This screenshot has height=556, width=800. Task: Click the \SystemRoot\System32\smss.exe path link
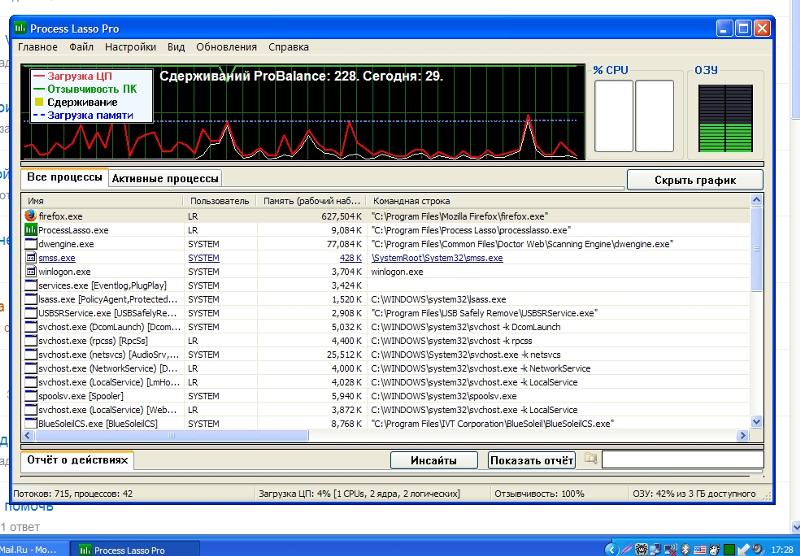(x=437, y=258)
